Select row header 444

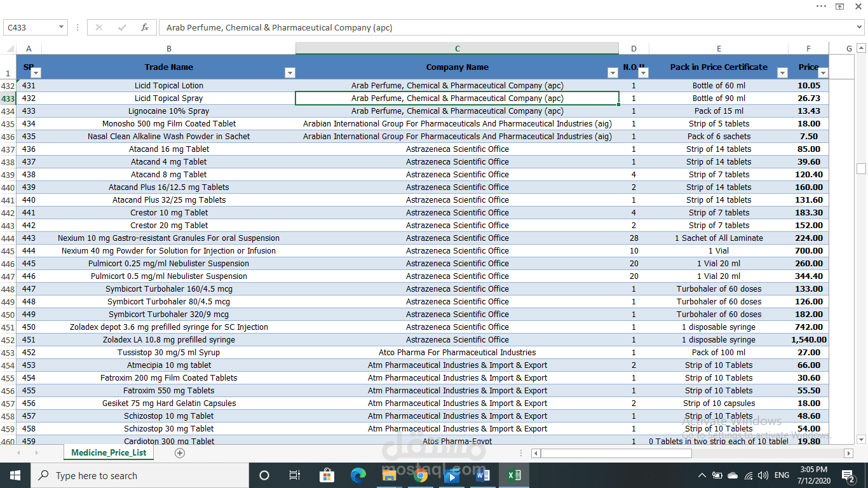[8, 238]
